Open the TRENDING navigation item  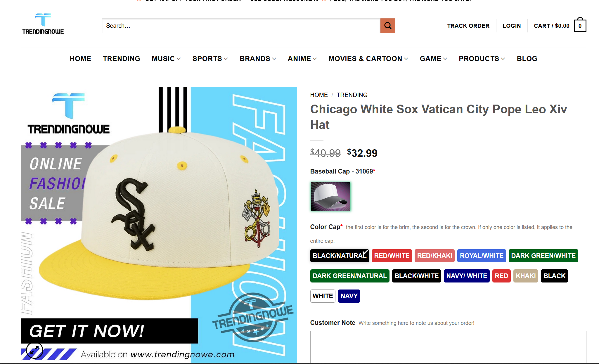point(121,59)
